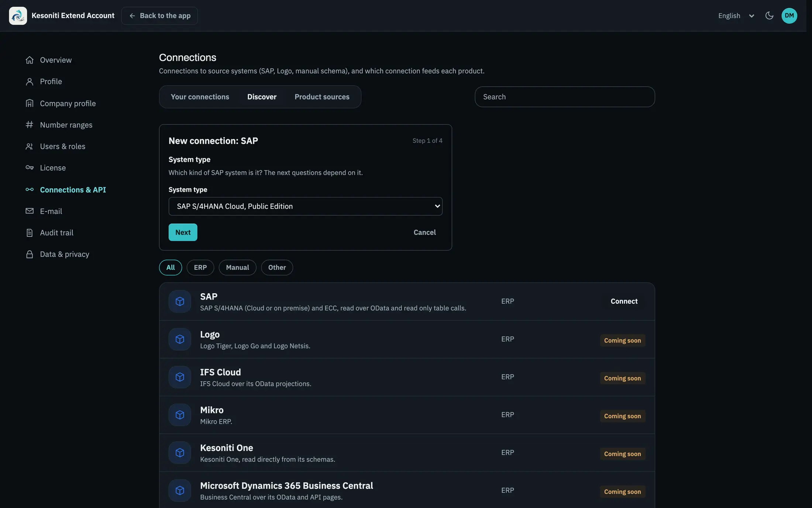Select the Number ranges hash icon
This screenshot has width=812, height=508.
(x=30, y=125)
